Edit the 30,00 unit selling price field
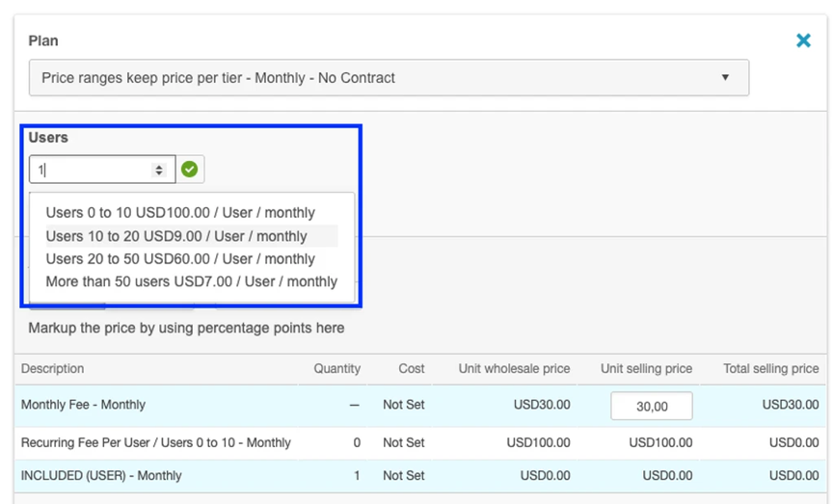Screen dimensions: 833x504 click(652, 407)
